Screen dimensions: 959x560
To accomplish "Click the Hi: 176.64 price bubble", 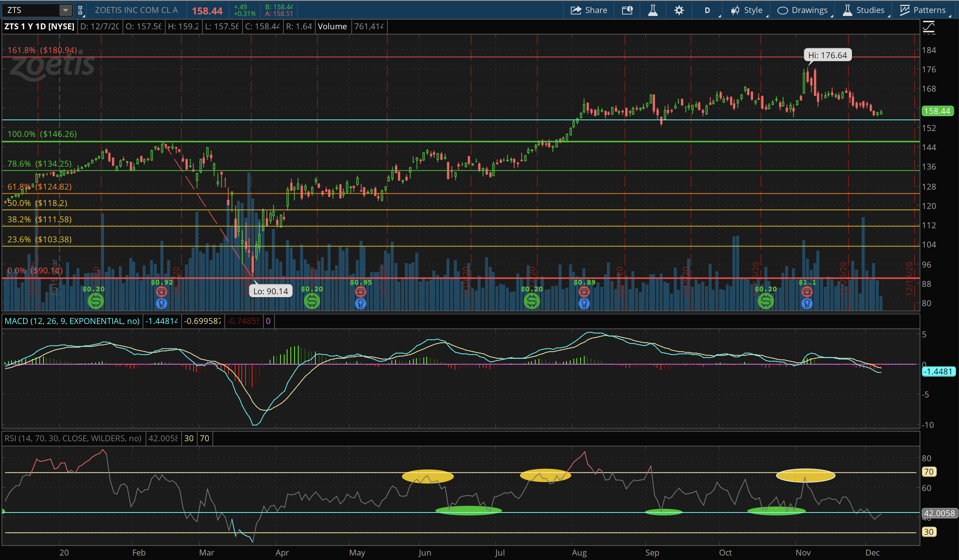I will click(828, 55).
